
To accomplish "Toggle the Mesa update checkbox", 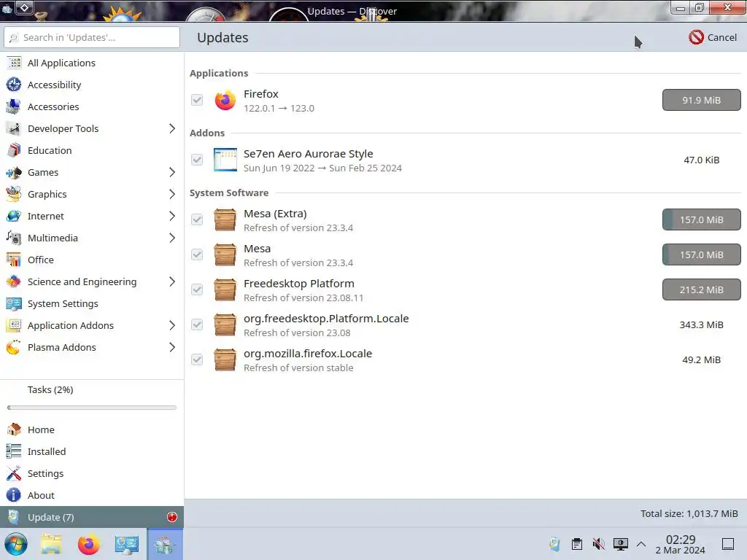I will [x=197, y=254].
